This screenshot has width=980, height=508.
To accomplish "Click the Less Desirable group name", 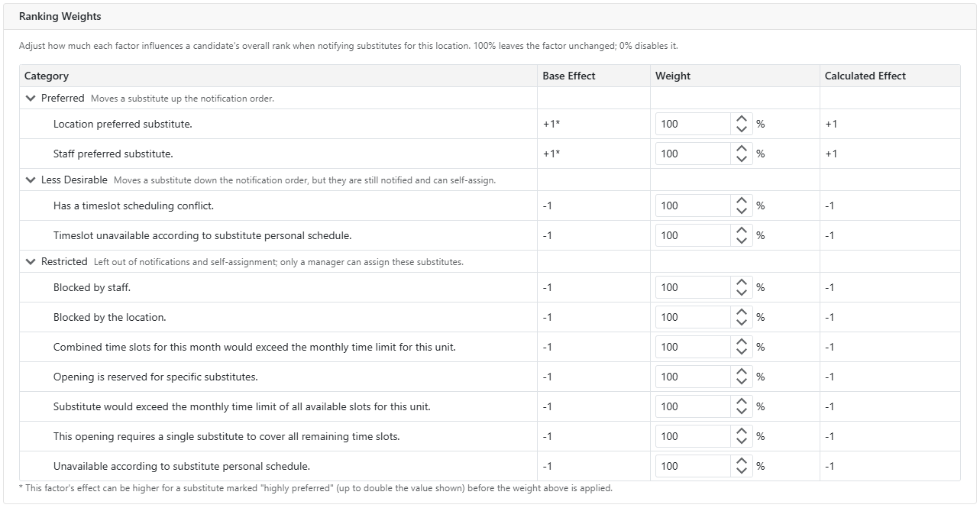I will click(x=75, y=180).
